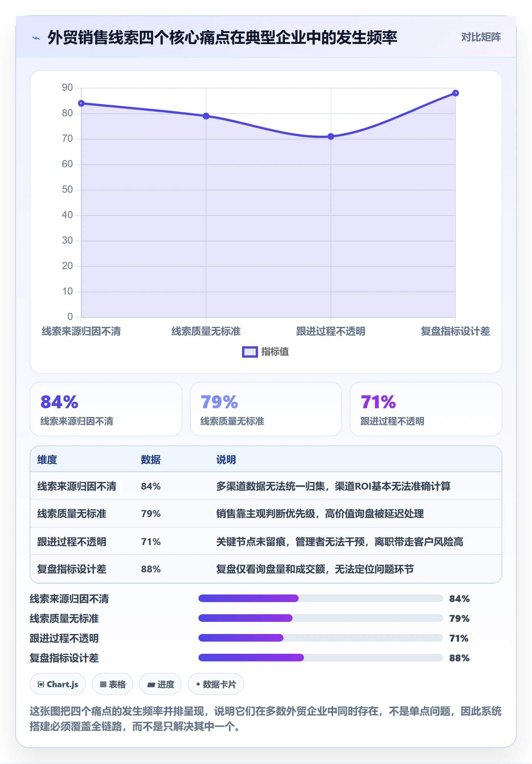Click the description 复盘仅看询盘量和成交额
Screen dimensions: 532x764
point(315,569)
